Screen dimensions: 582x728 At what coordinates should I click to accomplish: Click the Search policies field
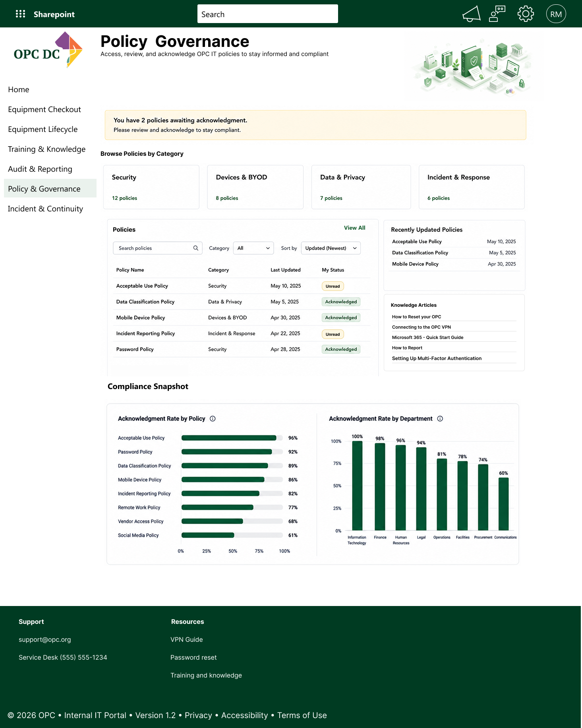158,248
